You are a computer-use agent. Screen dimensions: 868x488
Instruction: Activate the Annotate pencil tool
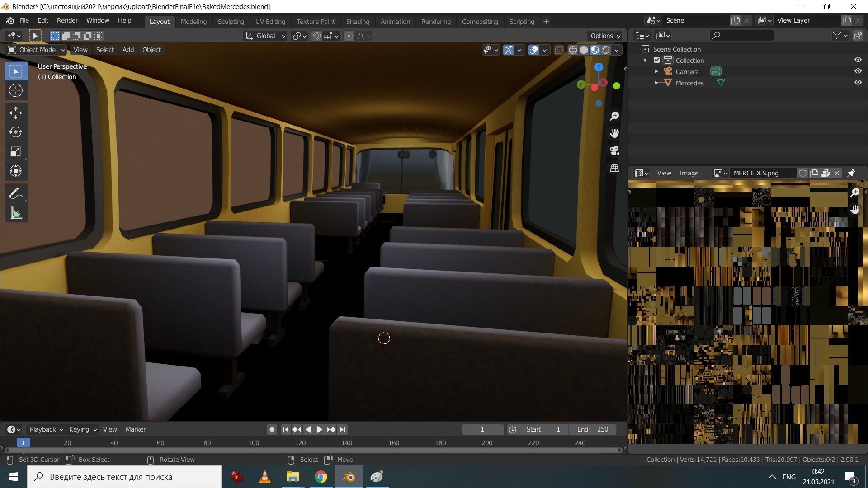click(16, 194)
